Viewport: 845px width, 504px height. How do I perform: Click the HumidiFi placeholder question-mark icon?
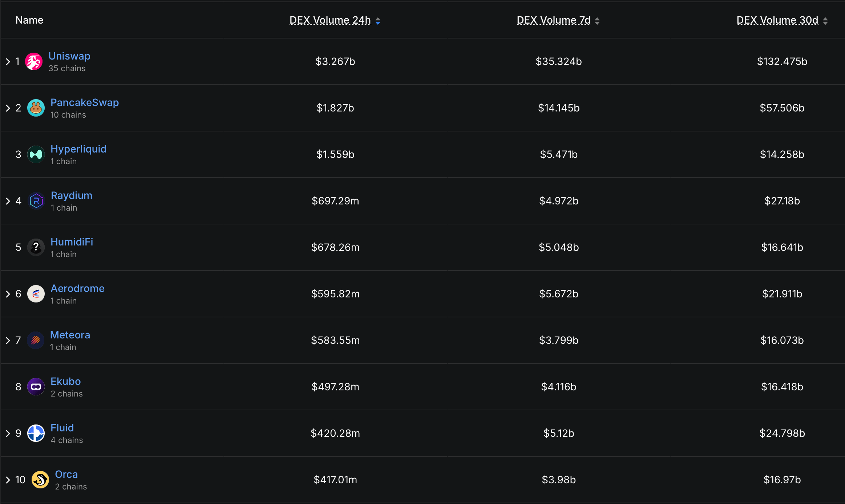tap(36, 247)
